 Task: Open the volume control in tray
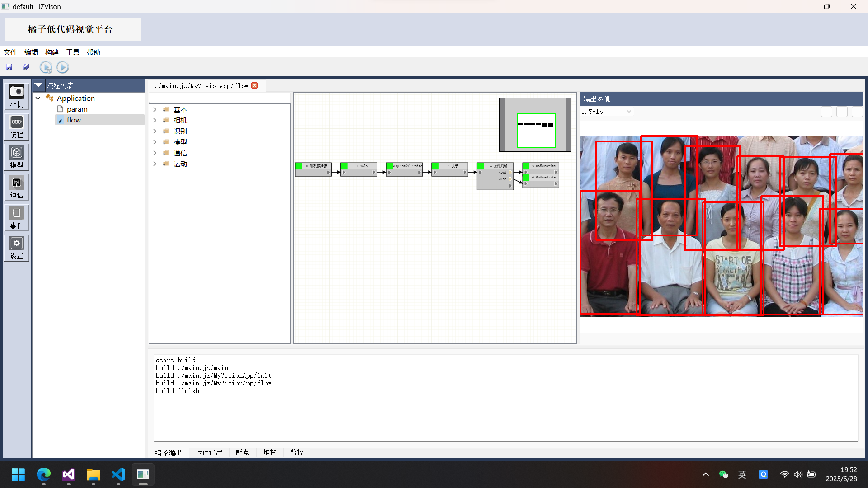tap(798, 474)
